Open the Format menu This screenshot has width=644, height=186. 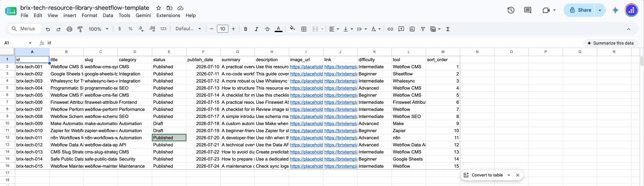[x=90, y=15]
